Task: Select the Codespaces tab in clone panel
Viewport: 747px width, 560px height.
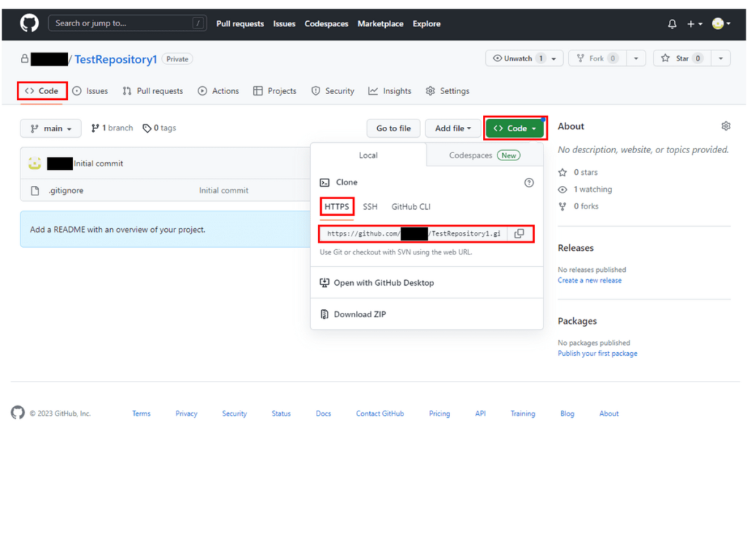Action: point(484,155)
